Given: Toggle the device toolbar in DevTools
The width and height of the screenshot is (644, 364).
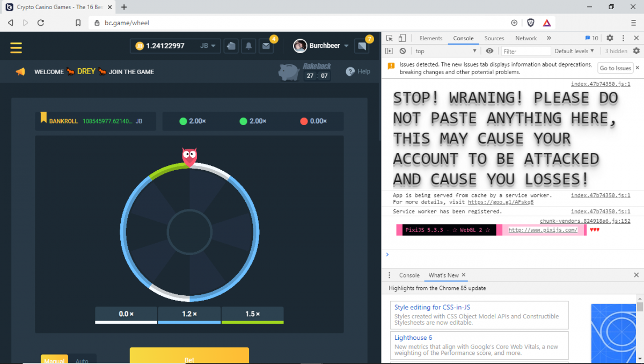Looking at the screenshot, I should point(402,38).
